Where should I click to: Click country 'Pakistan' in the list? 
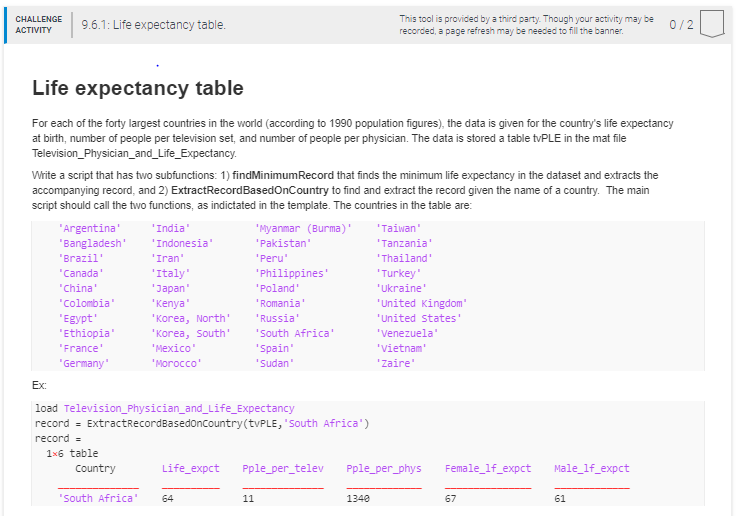(283, 243)
